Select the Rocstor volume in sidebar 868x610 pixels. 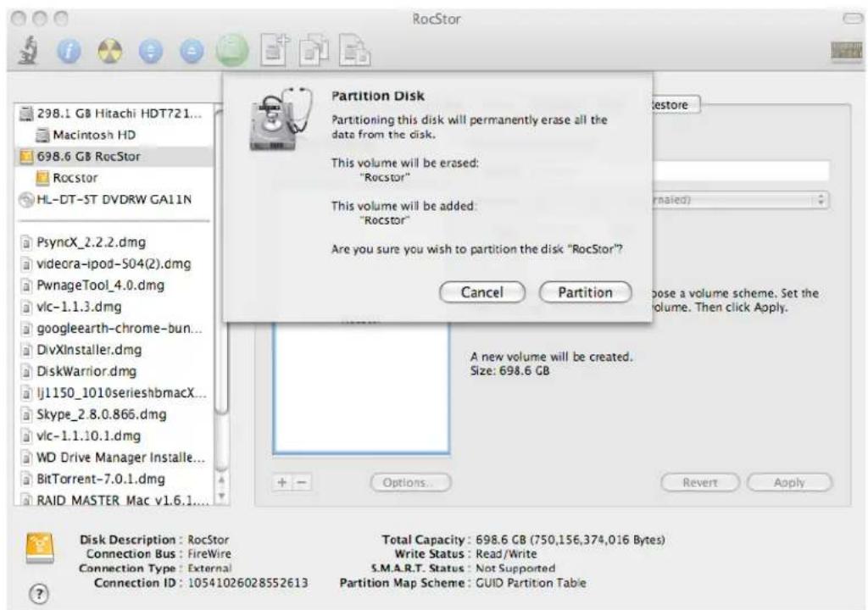tap(114, 178)
